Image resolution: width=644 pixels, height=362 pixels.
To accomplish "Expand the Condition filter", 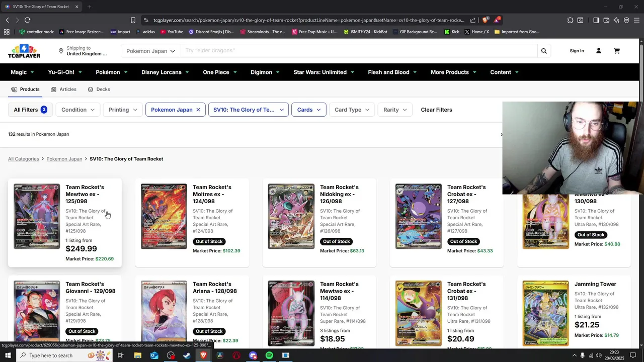I will (78, 110).
